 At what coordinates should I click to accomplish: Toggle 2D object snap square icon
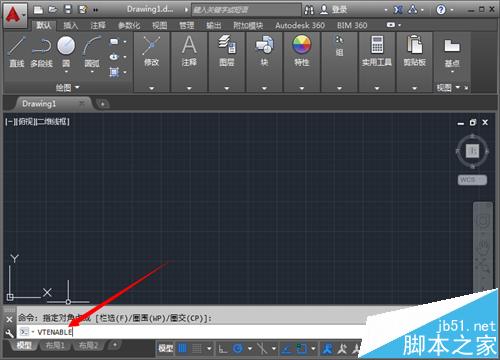(x=302, y=349)
